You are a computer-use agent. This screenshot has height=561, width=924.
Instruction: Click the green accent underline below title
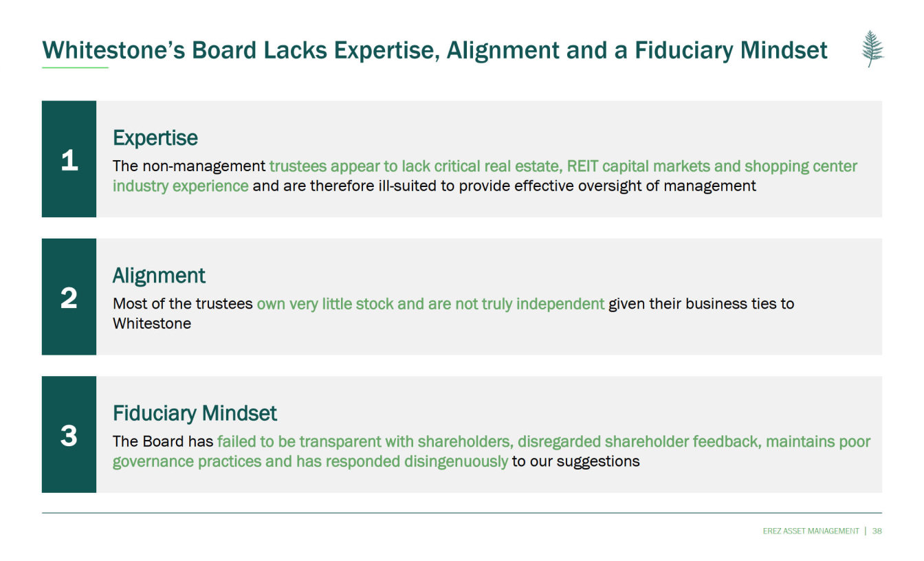(x=75, y=67)
